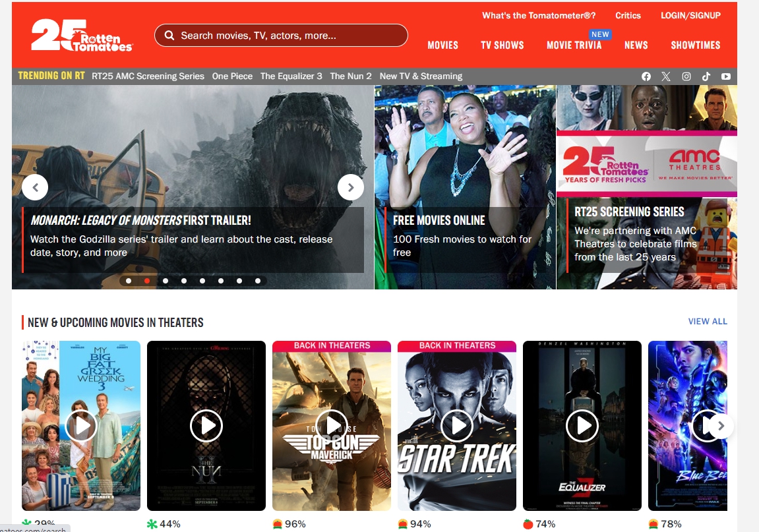The image size is (759, 532).
Task: Go to previous hero carousel slide
Action: click(x=35, y=187)
